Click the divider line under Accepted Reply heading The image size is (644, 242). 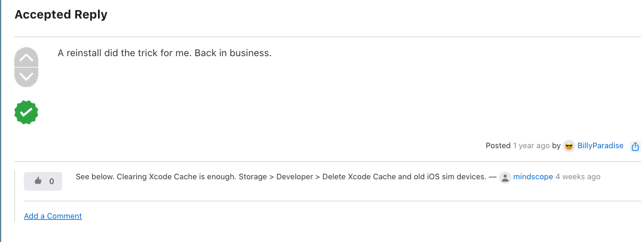tap(328, 36)
